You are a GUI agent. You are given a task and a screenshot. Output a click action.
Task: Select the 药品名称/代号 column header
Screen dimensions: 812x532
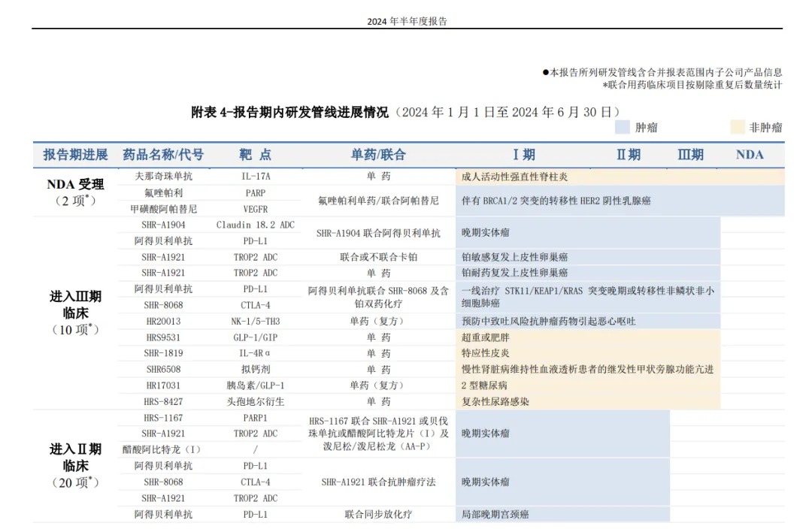click(163, 155)
